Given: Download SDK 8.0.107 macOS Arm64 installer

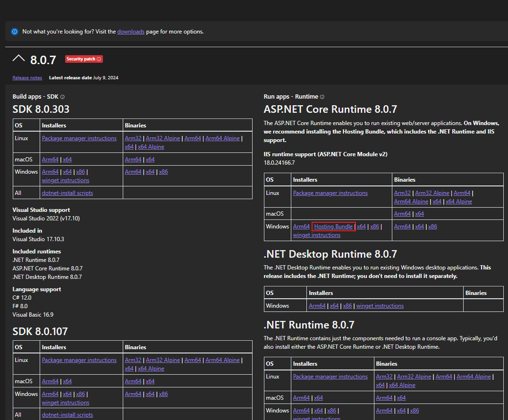Looking at the screenshot, I should 50,381.
